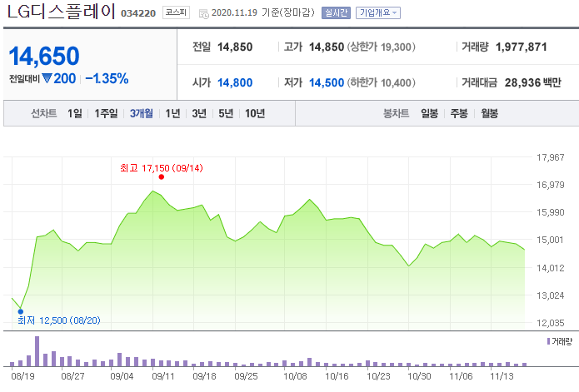Open the 기업개요 dropdown

click(x=377, y=13)
